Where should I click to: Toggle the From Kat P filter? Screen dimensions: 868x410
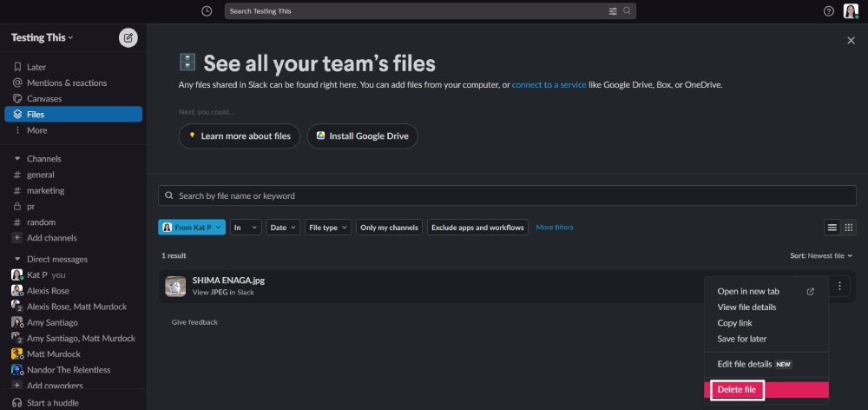pyautogui.click(x=191, y=228)
